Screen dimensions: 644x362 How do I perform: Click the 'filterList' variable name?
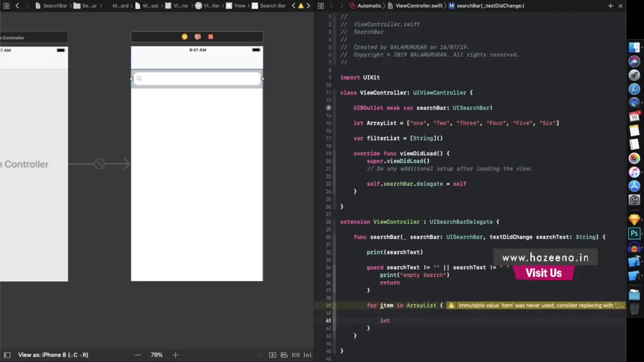point(383,138)
